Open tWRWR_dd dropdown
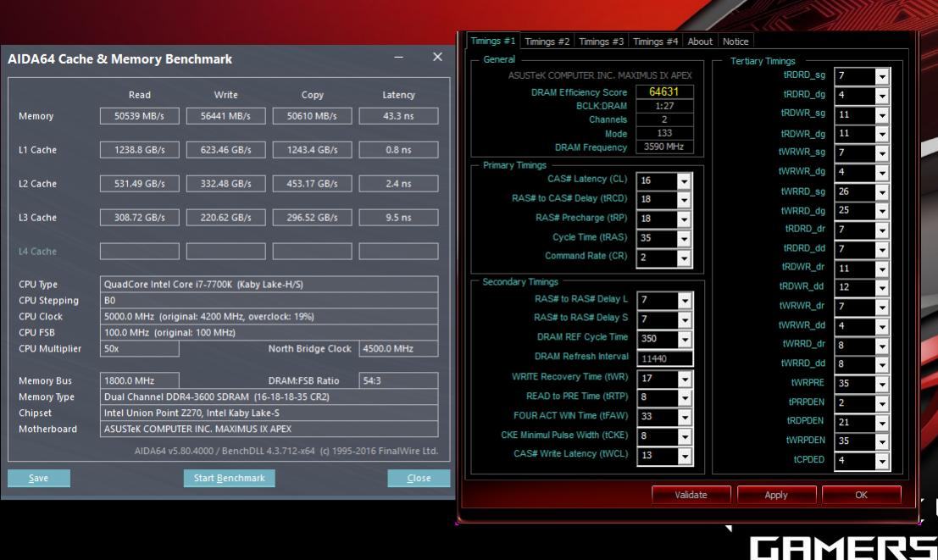Image resolution: width=938 pixels, height=560 pixels. tap(882, 327)
